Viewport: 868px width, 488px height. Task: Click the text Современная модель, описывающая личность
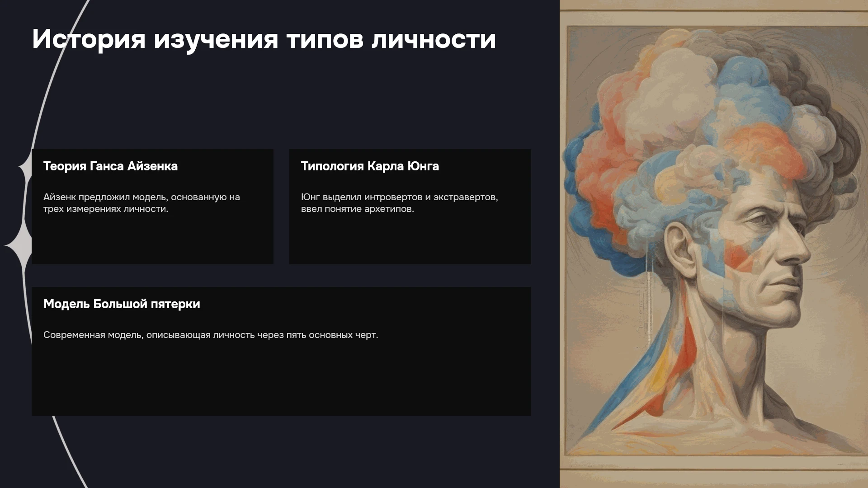coord(149,335)
